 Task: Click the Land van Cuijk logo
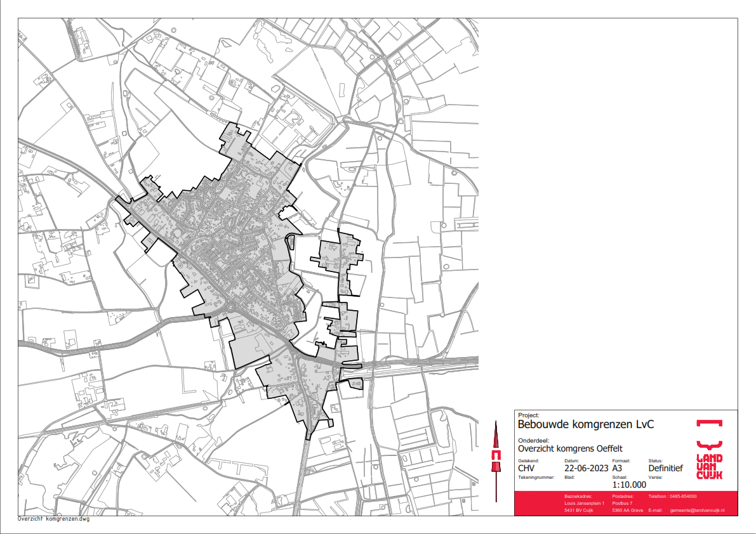[709, 449]
